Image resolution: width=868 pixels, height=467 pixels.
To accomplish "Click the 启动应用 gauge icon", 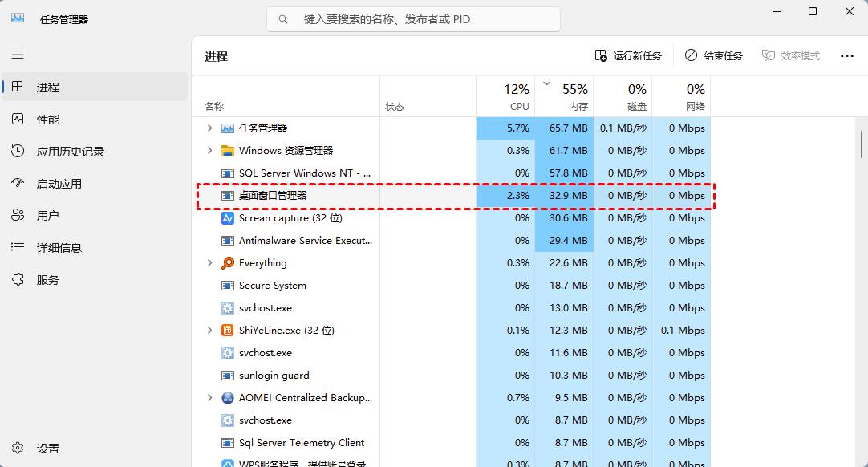I will (x=18, y=183).
